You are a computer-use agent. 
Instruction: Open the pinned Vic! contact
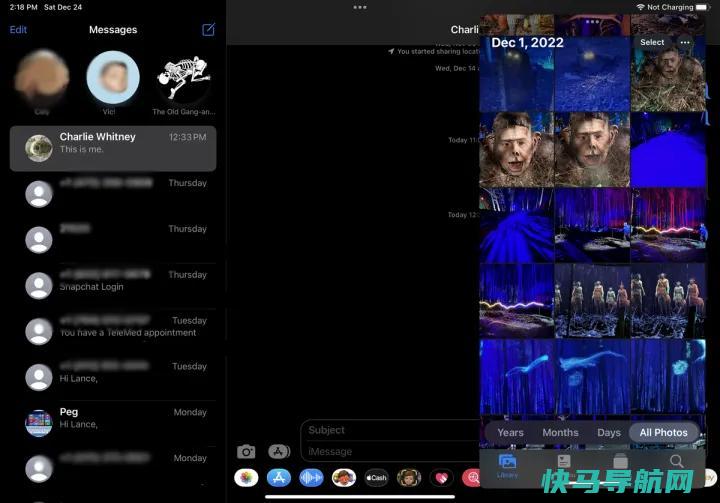(113, 77)
